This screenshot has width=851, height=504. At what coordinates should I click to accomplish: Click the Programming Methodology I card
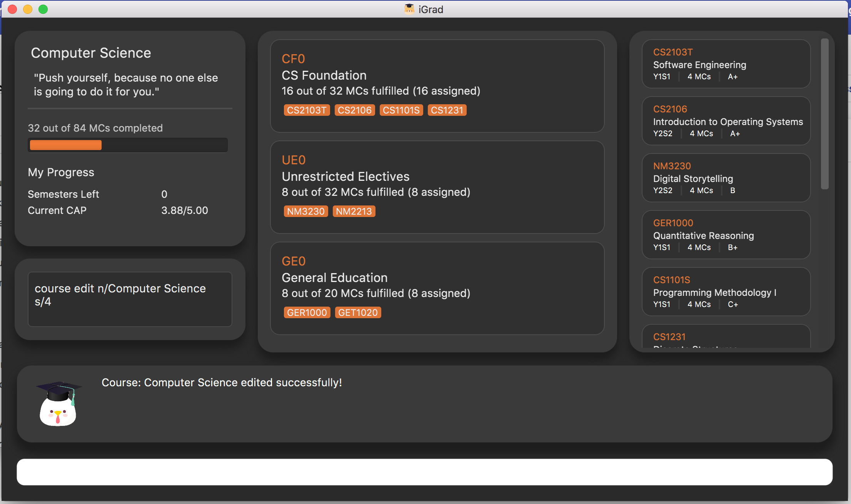tap(726, 292)
